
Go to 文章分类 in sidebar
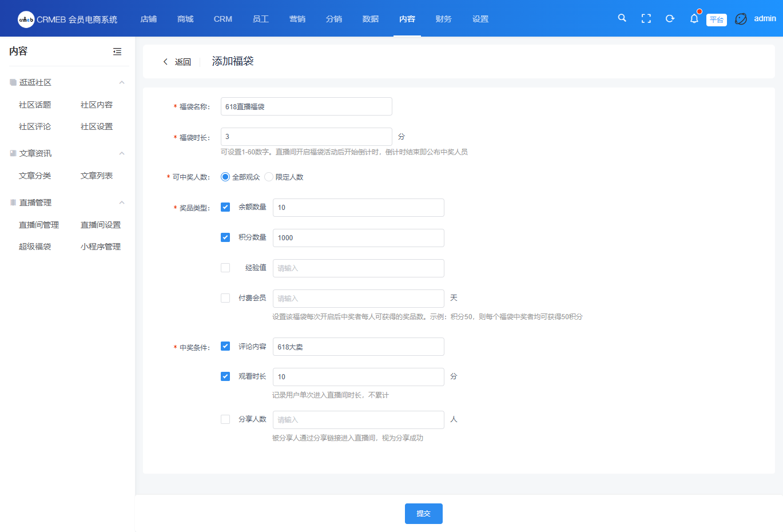click(x=35, y=176)
